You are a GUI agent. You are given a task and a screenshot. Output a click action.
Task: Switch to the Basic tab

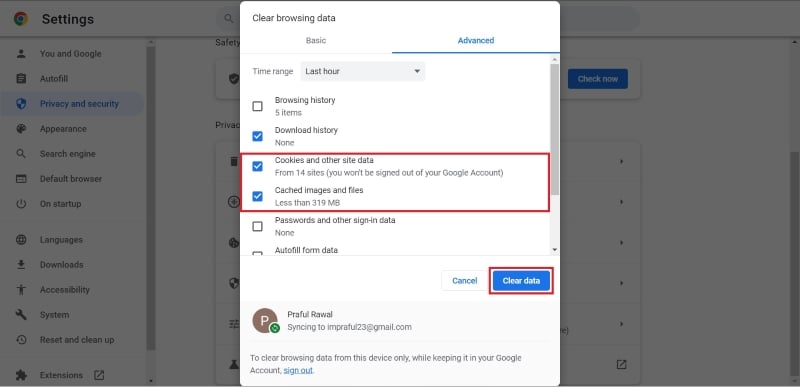click(316, 40)
